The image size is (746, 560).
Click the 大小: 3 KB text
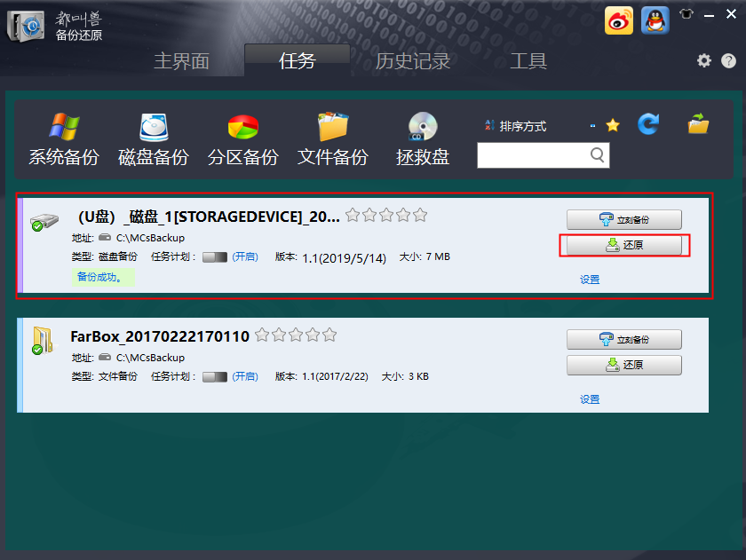405,376
